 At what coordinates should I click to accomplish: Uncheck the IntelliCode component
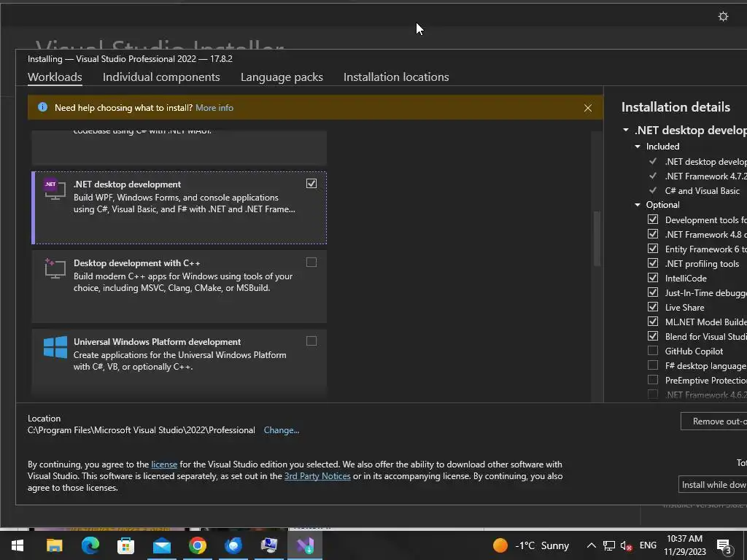pyautogui.click(x=653, y=278)
